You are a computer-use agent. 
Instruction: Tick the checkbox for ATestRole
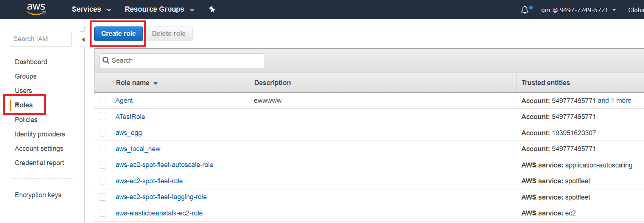[103, 117]
